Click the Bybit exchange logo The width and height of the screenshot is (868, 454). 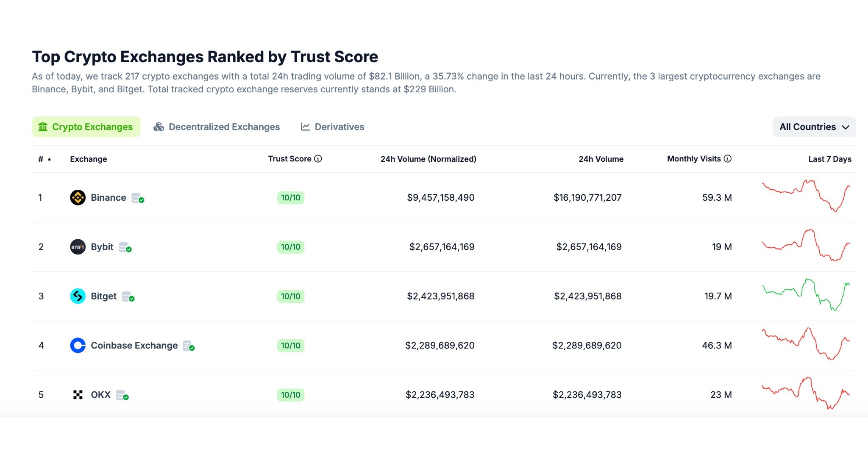click(78, 247)
